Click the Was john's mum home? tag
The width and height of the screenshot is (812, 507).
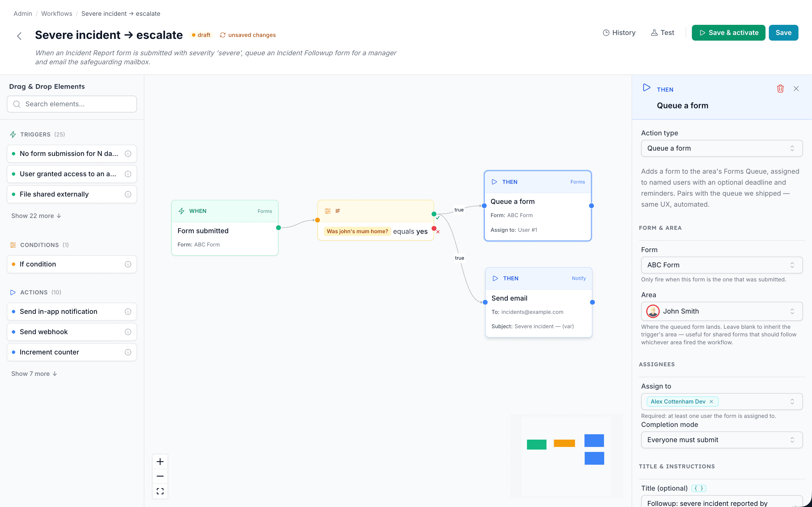pos(358,232)
